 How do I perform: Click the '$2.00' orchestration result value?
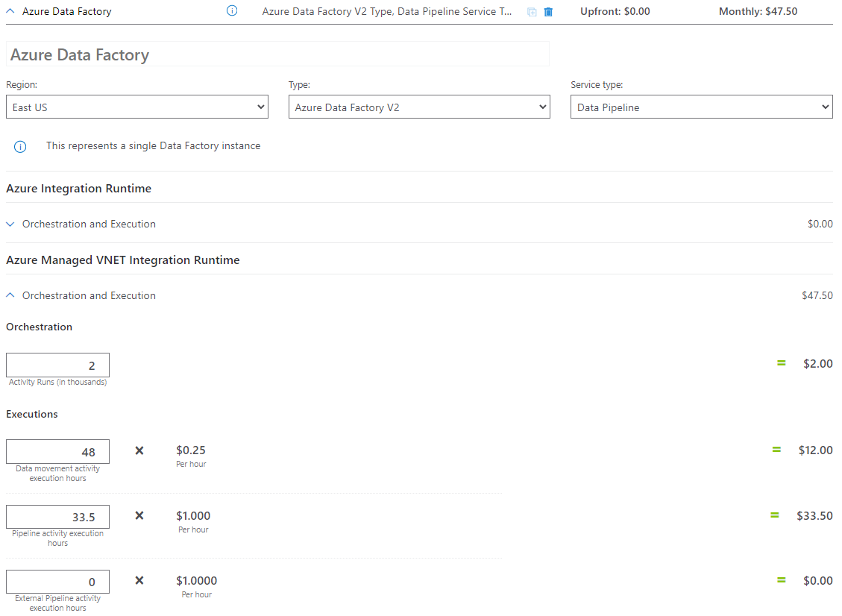pos(818,364)
